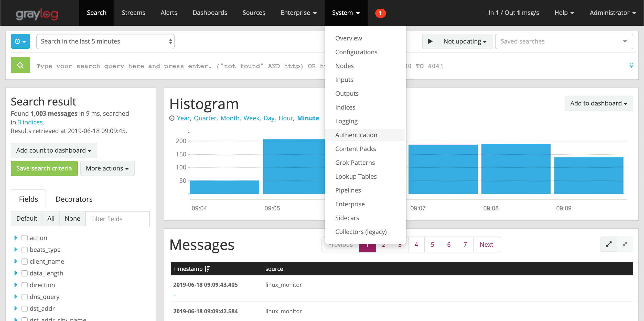The image size is (644, 321).
Task: Expand the beats_type field details
Action: (16, 250)
